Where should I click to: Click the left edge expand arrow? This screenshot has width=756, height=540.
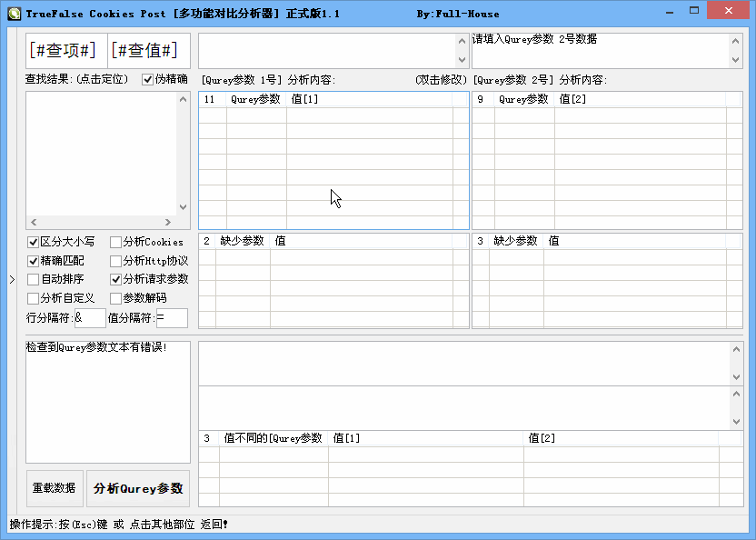(x=12, y=280)
